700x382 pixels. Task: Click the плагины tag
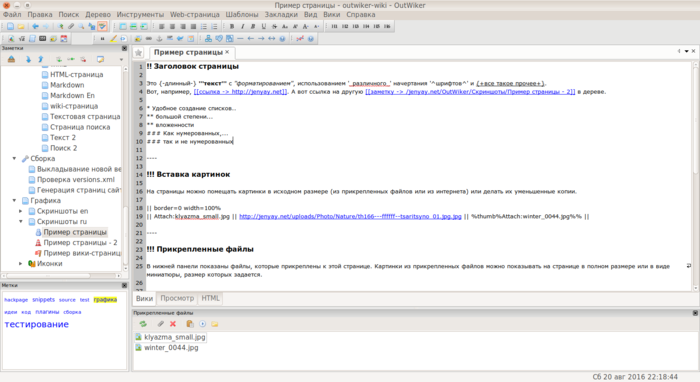click(x=47, y=312)
